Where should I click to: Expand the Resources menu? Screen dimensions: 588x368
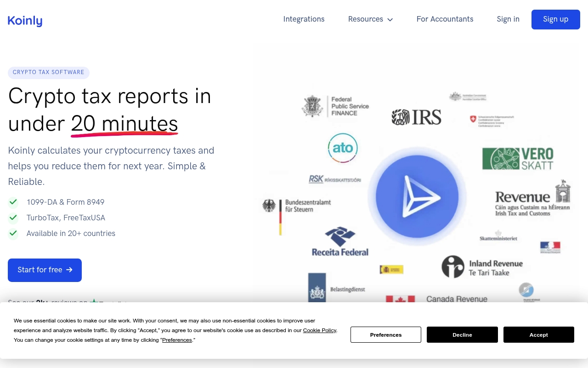370,19
